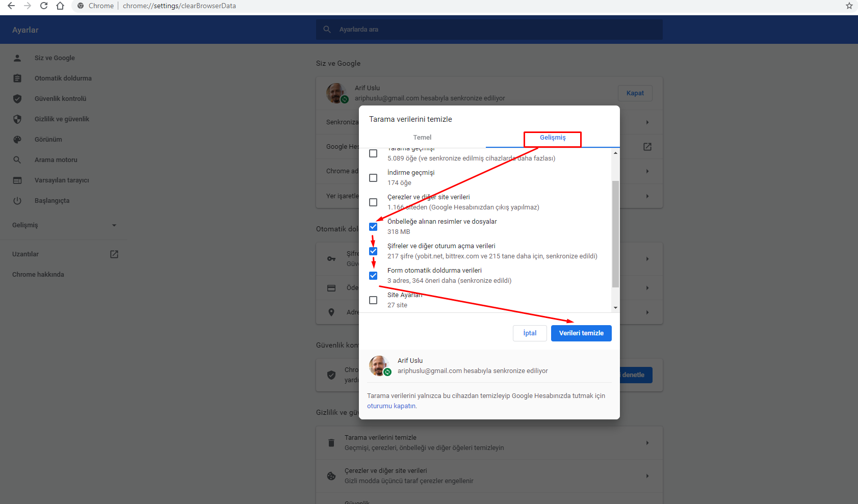Select the Görünüm palette icon
This screenshot has height=504, width=858.
[x=17, y=140]
